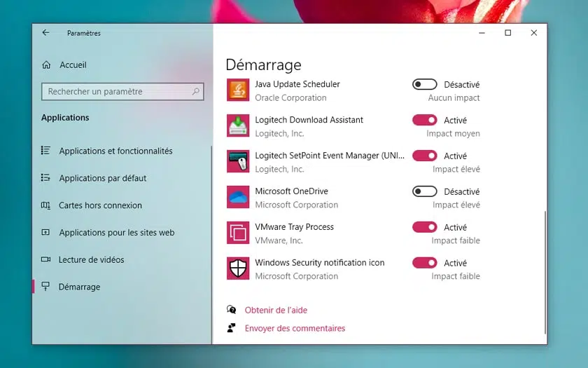Viewport: 588px width, 368px height.
Task: Click the Aucun impact label
Action: (454, 97)
